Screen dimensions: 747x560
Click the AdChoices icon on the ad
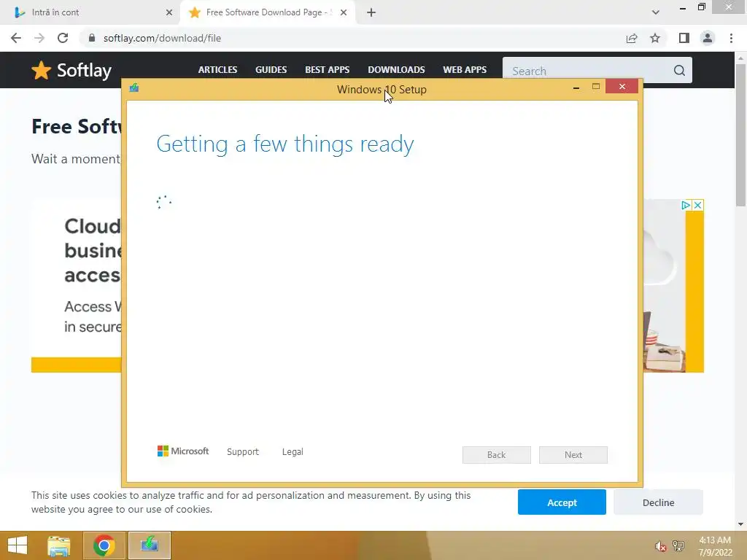click(686, 205)
